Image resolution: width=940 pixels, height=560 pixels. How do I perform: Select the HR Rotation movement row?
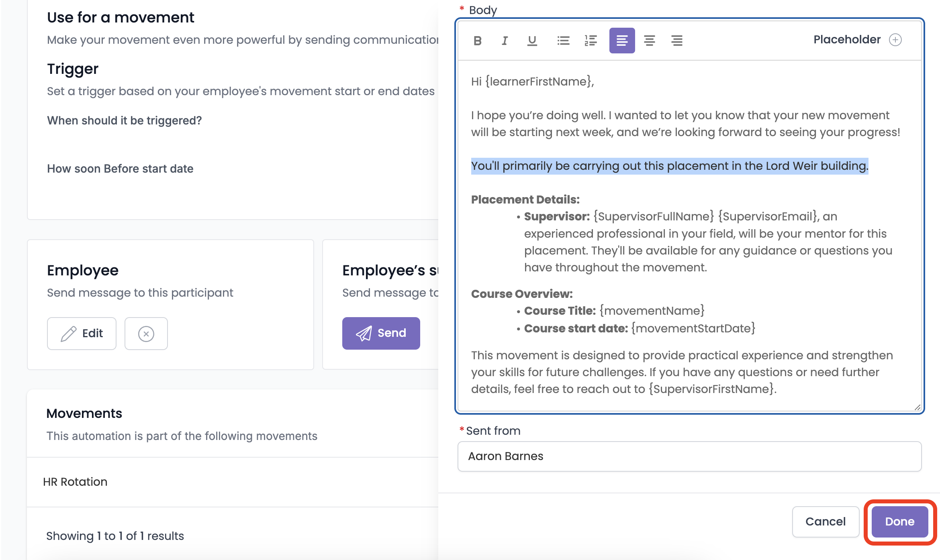(x=233, y=482)
